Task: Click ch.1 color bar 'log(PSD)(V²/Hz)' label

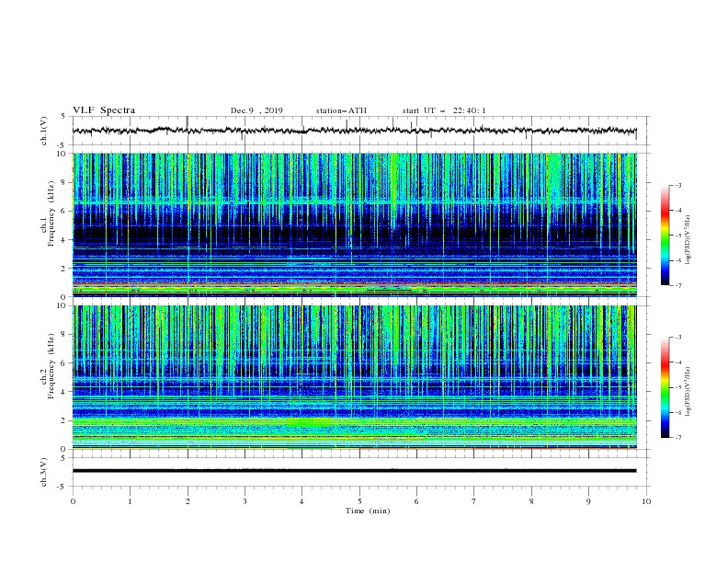Action: pyautogui.click(x=688, y=240)
